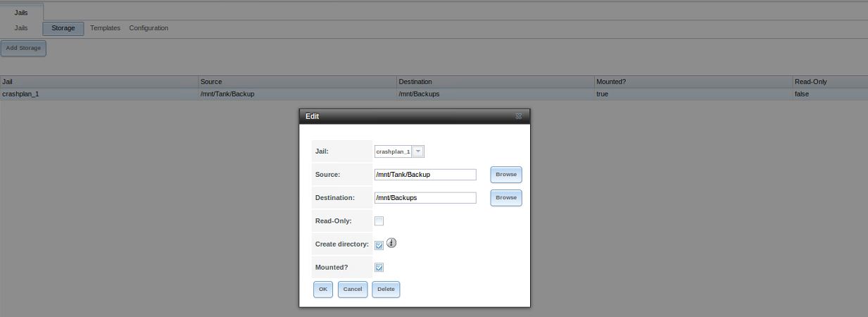Click the 'true' Mounted cell
Screen dimensions: 868x317
click(693, 94)
